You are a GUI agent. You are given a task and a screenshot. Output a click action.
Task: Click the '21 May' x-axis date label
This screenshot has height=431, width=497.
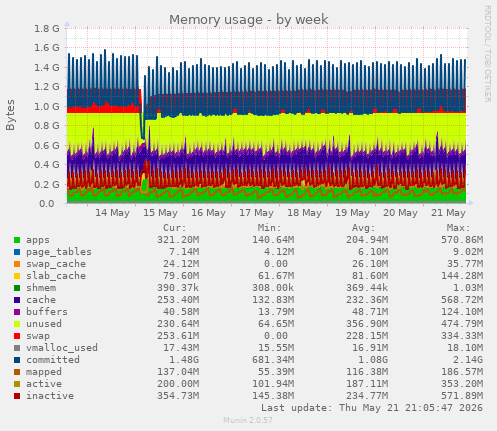(448, 213)
